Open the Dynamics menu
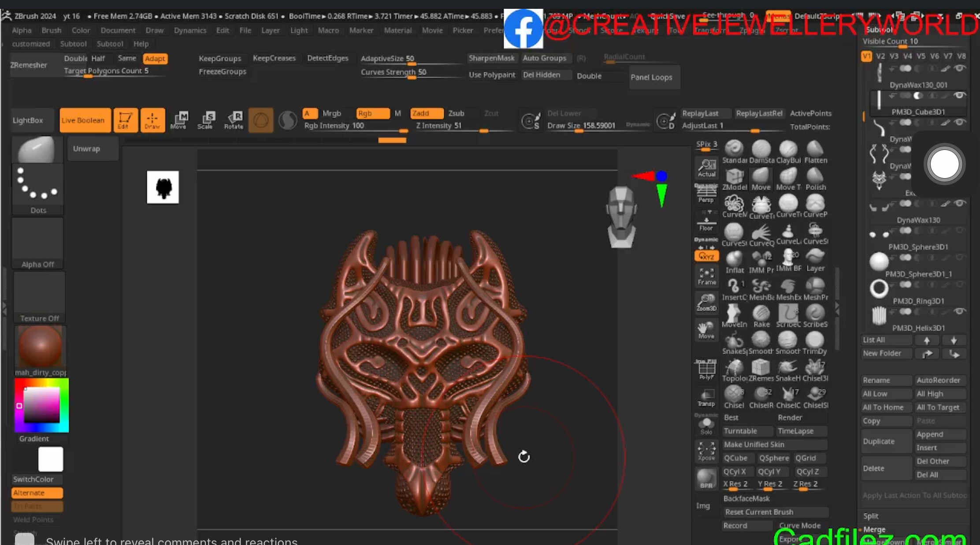980x545 pixels. 190,30
